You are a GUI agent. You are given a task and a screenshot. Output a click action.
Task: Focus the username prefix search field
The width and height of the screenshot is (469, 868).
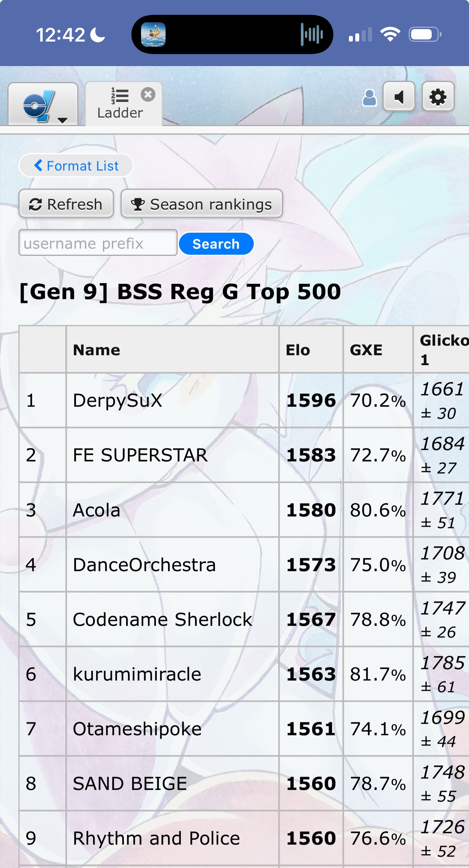(98, 243)
